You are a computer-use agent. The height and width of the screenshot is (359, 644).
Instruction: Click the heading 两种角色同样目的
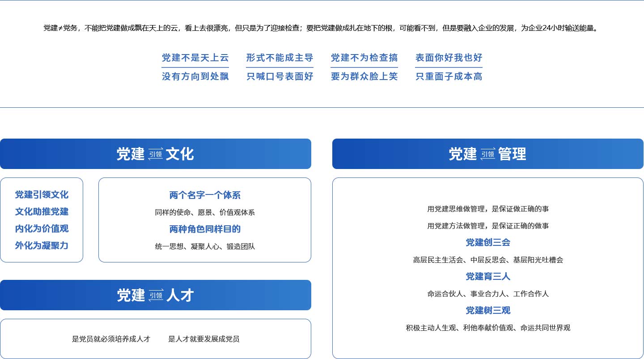pos(205,229)
